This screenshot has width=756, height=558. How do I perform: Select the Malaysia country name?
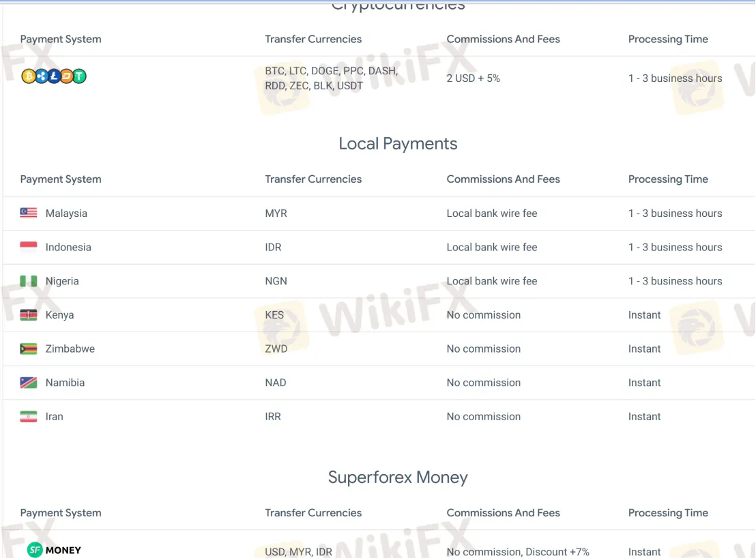tap(67, 213)
